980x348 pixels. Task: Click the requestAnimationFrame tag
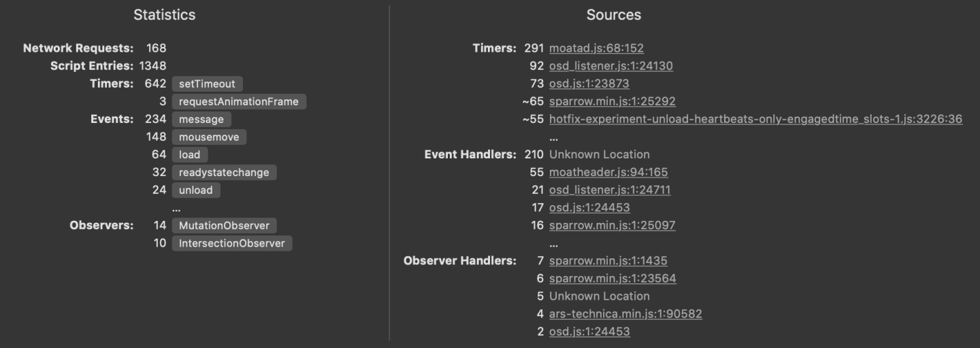click(x=238, y=101)
